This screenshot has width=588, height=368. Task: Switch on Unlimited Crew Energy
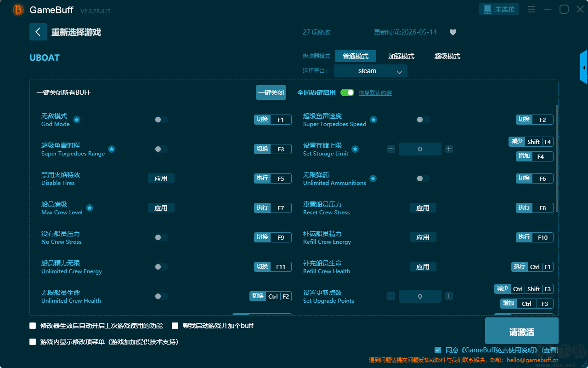(161, 267)
